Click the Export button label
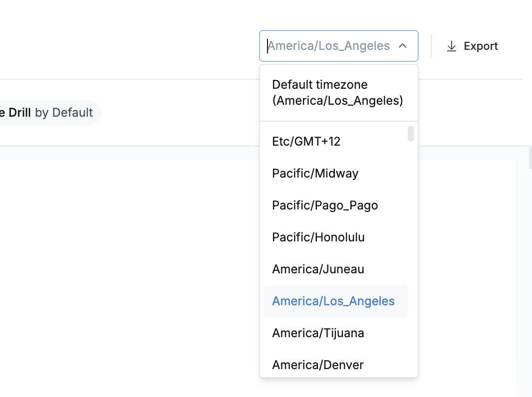Image resolution: width=532 pixels, height=397 pixels. 481,46
